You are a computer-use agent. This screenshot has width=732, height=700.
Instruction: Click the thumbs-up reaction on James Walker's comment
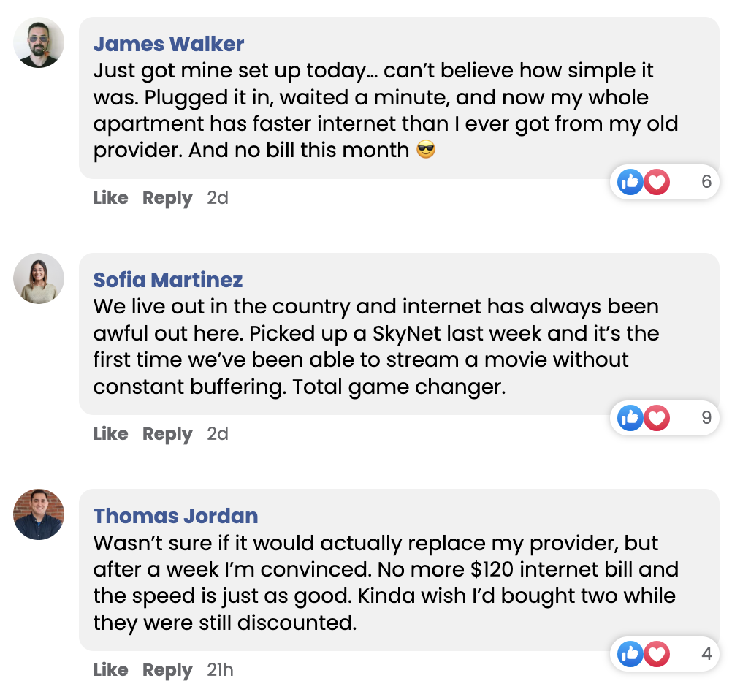coord(630,182)
